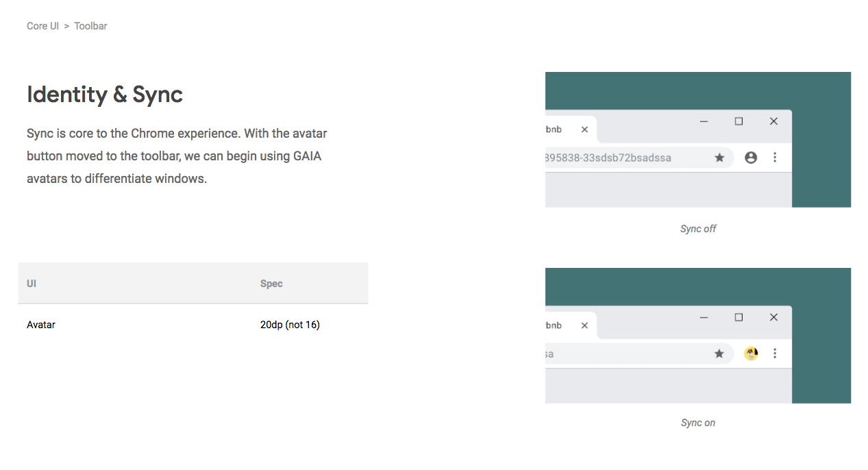Image resolution: width=868 pixels, height=470 pixels.
Task: Click the address bar URL in Sync off image
Action: (x=608, y=158)
